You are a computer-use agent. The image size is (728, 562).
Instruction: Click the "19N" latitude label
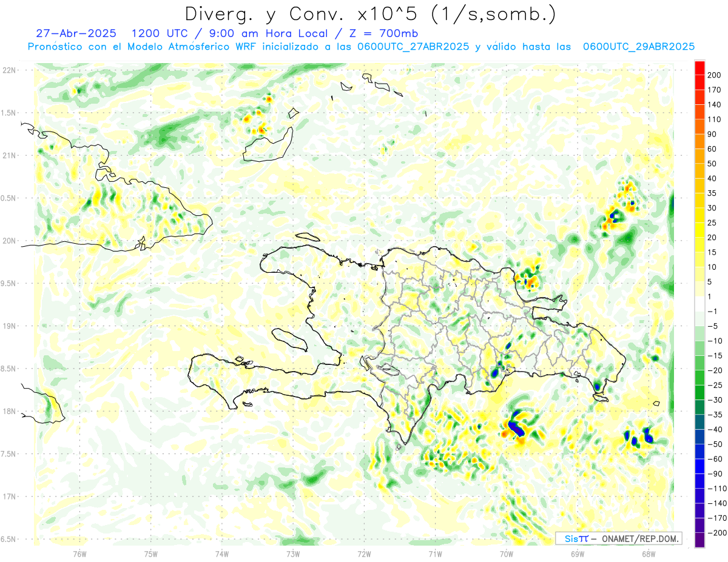click(x=9, y=326)
